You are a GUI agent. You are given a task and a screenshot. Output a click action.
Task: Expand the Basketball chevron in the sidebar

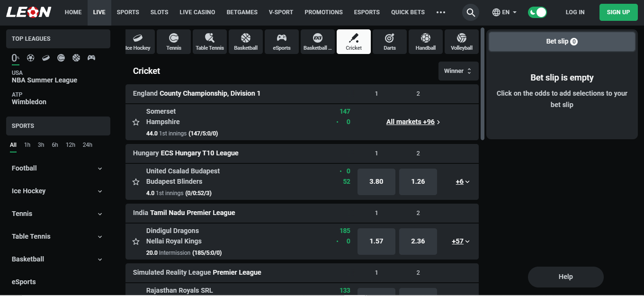click(100, 260)
